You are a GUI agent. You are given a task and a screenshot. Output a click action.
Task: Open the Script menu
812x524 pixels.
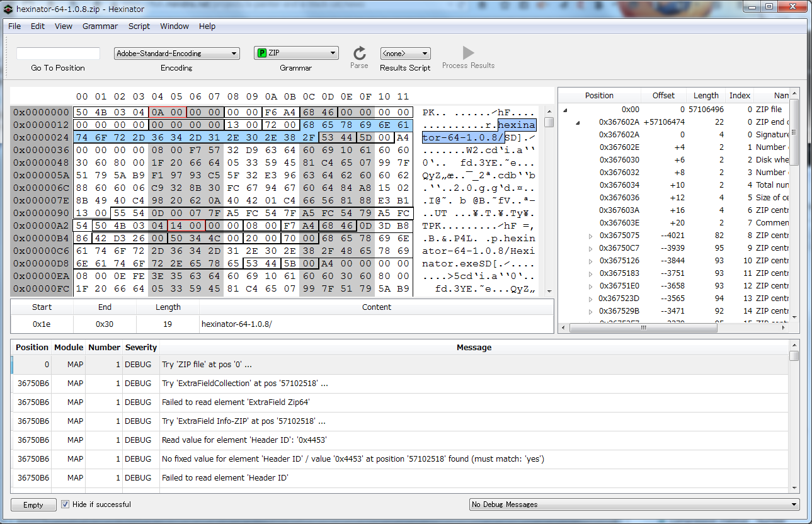[x=139, y=26]
